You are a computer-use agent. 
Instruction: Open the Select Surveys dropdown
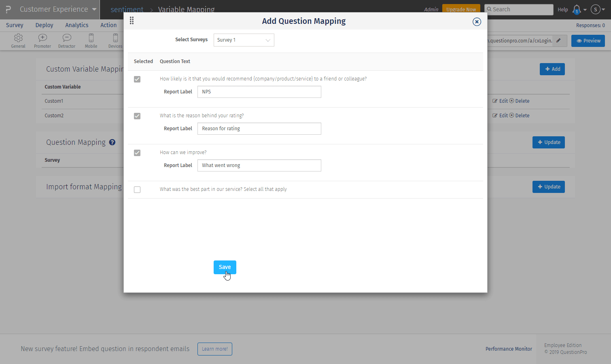click(244, 40)
